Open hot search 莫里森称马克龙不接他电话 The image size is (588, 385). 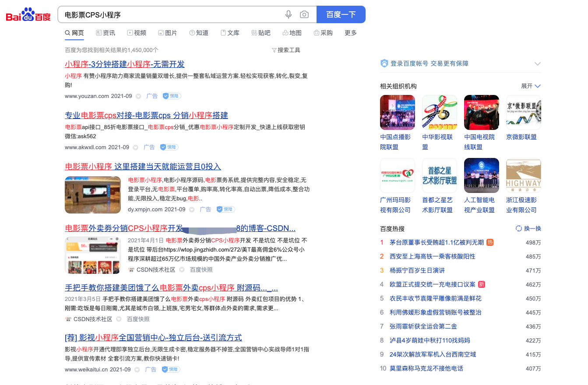pos(426,368)
